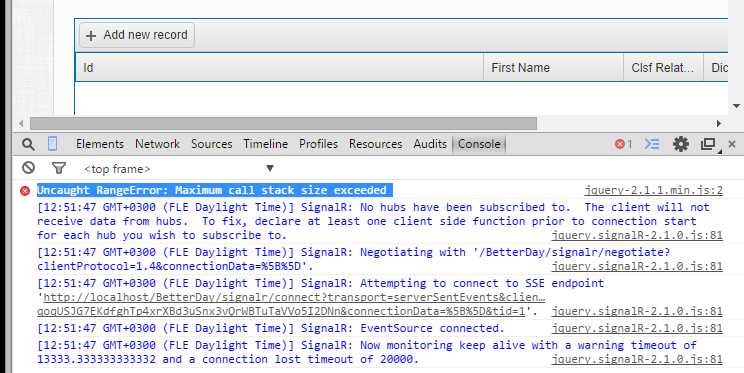Open the Timeline tab
This screenshot has width=744, height=373.
pyautogui.click(x=266, y=144)
